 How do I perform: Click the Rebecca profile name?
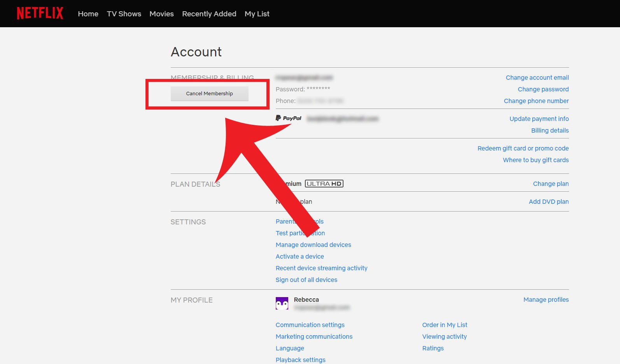point(306,300)
